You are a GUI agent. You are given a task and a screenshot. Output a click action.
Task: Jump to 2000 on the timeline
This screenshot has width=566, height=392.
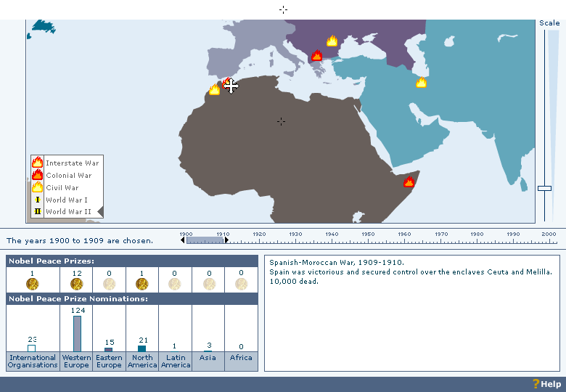pos(549,234)
